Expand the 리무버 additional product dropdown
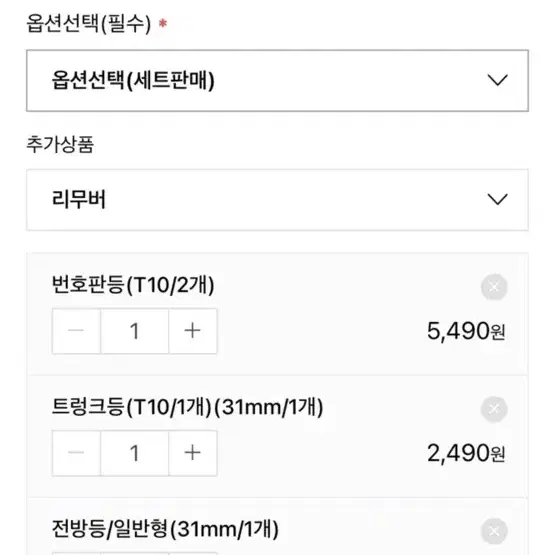 pos(277,200)
